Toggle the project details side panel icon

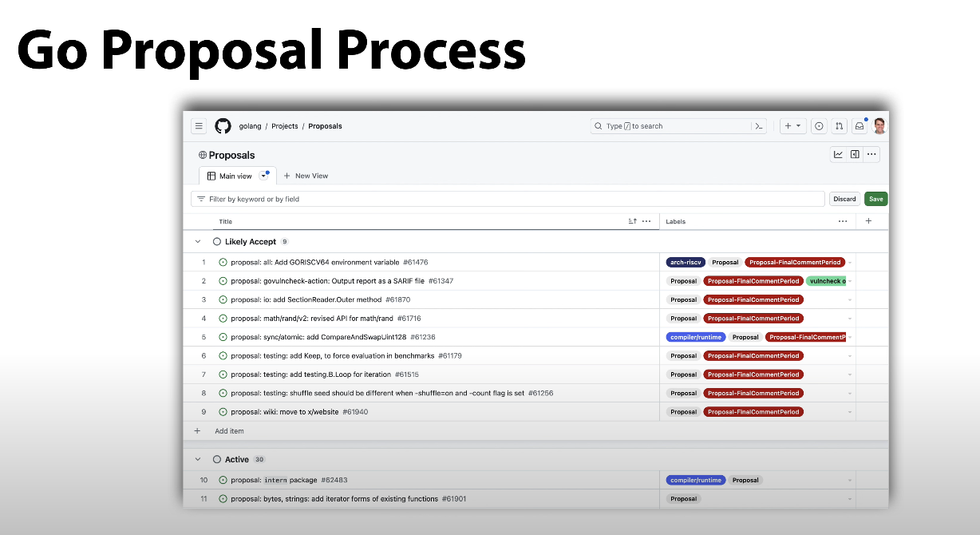click(855, 155)
